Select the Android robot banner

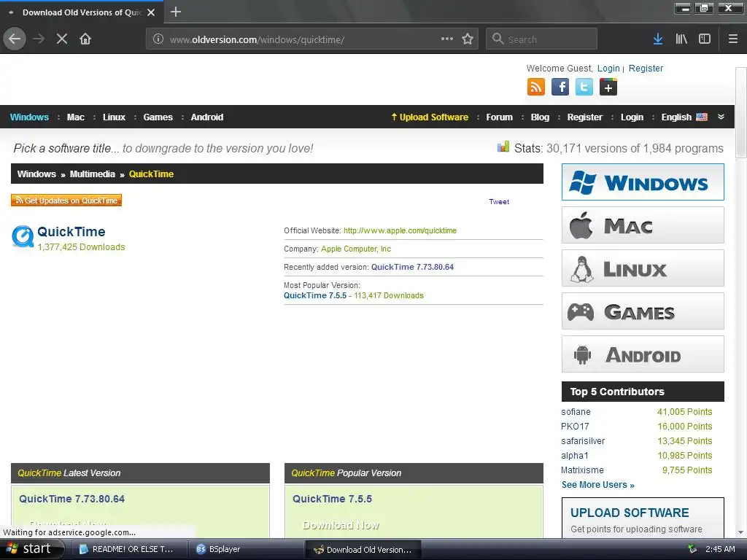[x=643, y=354]
